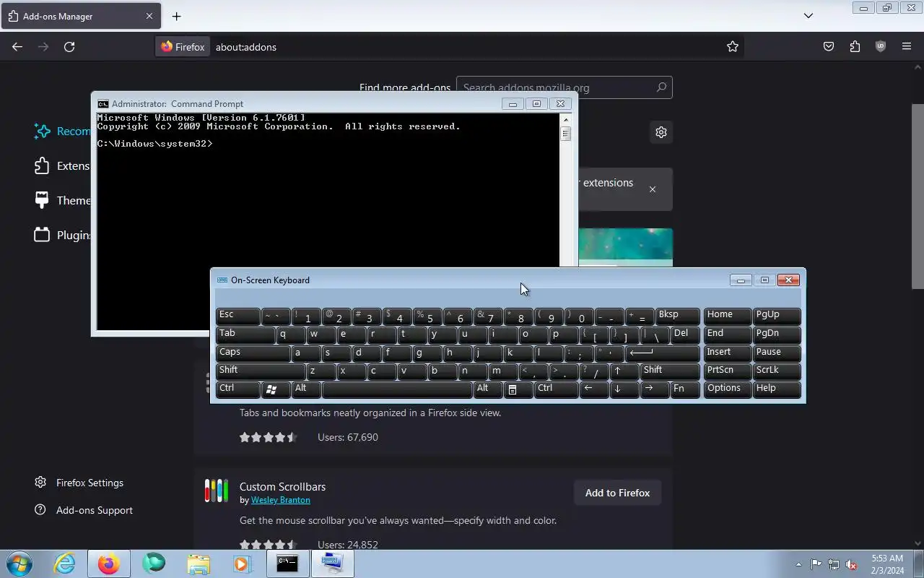
Task: Open the Windows Start menu
Action: tap(19, 564)
